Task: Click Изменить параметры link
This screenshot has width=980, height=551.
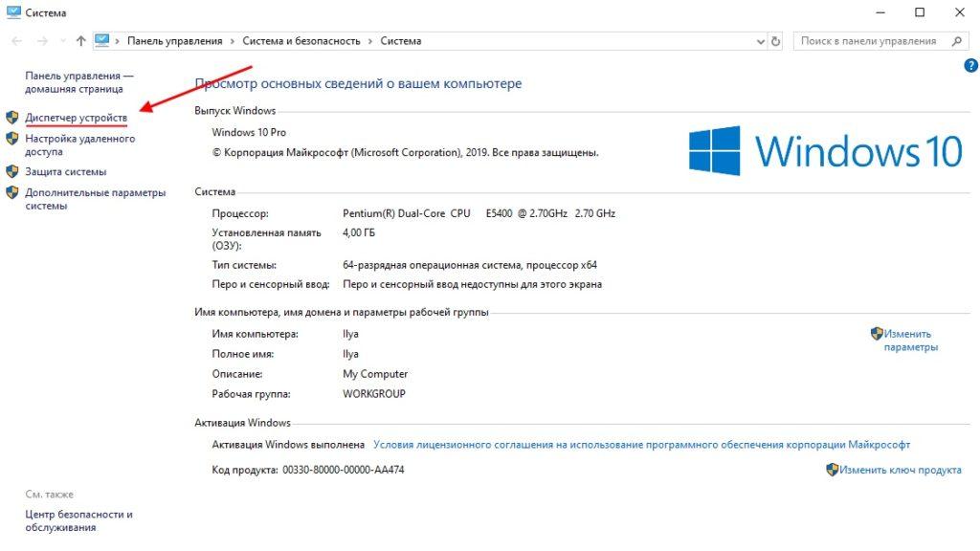Action: point(911,341)
